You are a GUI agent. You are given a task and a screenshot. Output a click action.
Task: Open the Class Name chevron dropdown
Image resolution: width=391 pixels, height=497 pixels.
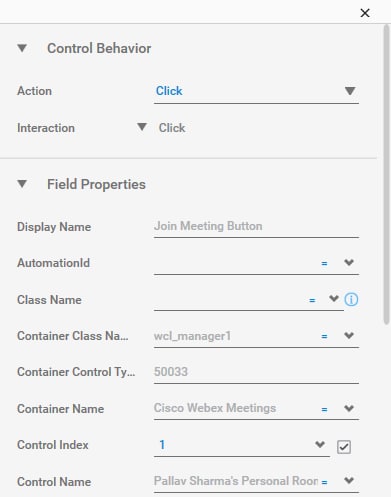pyautogui.click(x=334, y=298)
